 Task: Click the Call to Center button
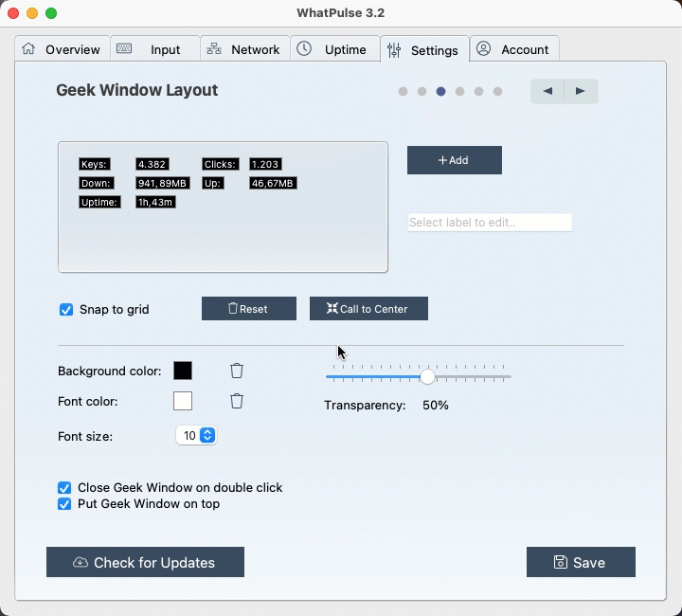368,309
